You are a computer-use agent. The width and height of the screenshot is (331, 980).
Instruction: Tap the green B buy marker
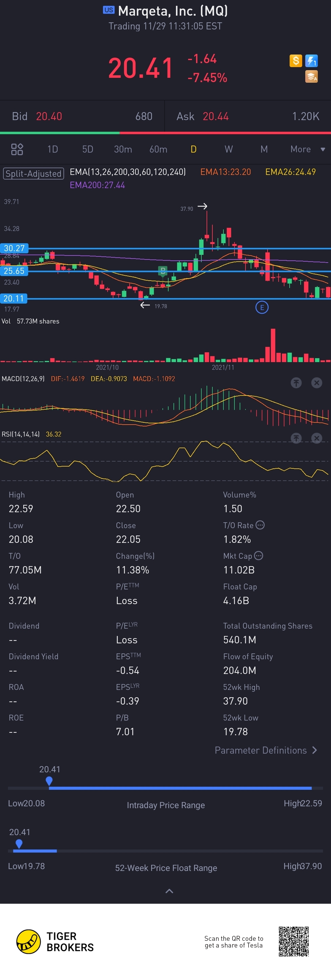tap(163, 271)
